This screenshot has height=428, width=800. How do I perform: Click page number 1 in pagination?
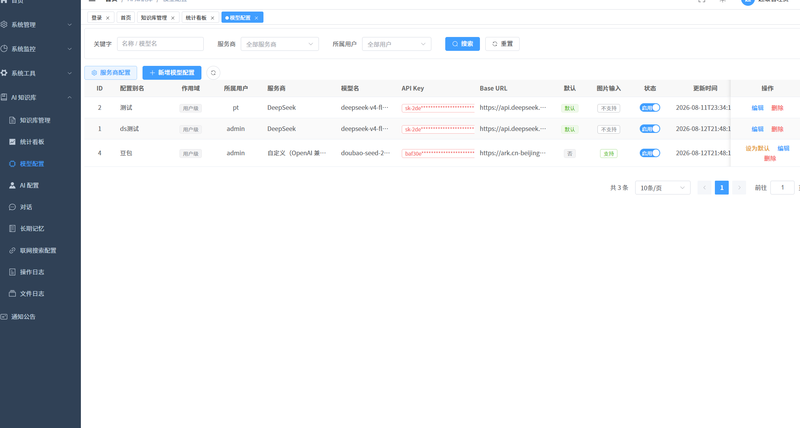[x=721, y=188]
